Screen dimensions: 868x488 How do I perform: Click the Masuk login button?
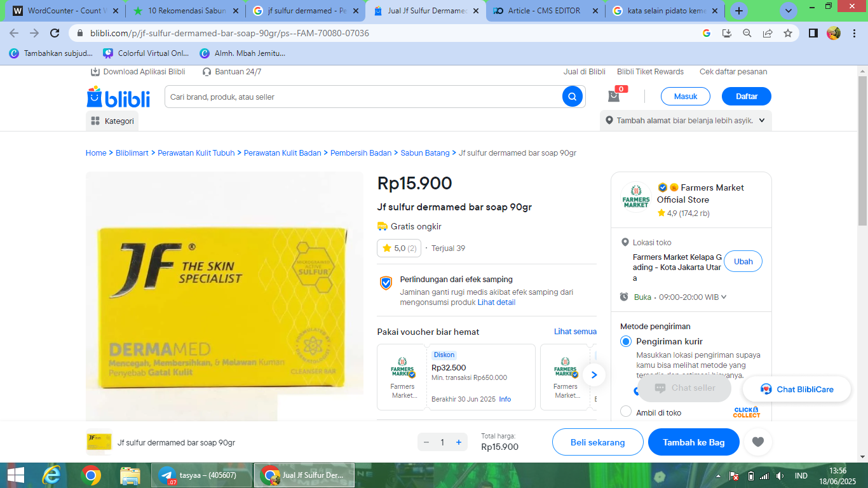pos(686,97)
